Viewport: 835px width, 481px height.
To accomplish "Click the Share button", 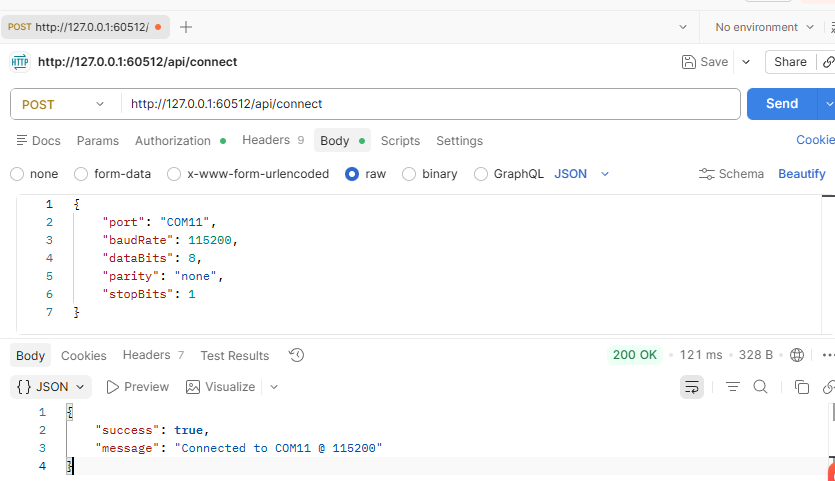I will tap(790, 62).
